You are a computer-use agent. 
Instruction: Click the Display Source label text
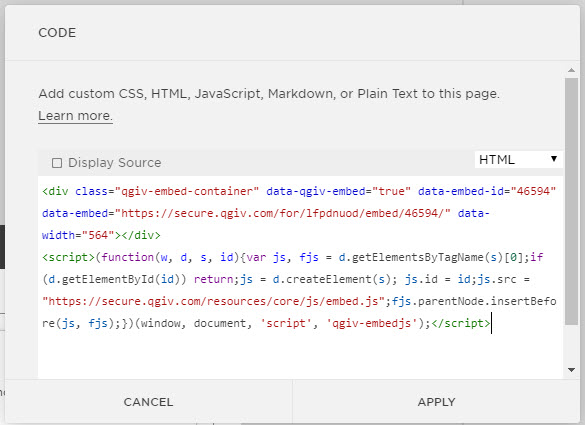click(115, 163)
